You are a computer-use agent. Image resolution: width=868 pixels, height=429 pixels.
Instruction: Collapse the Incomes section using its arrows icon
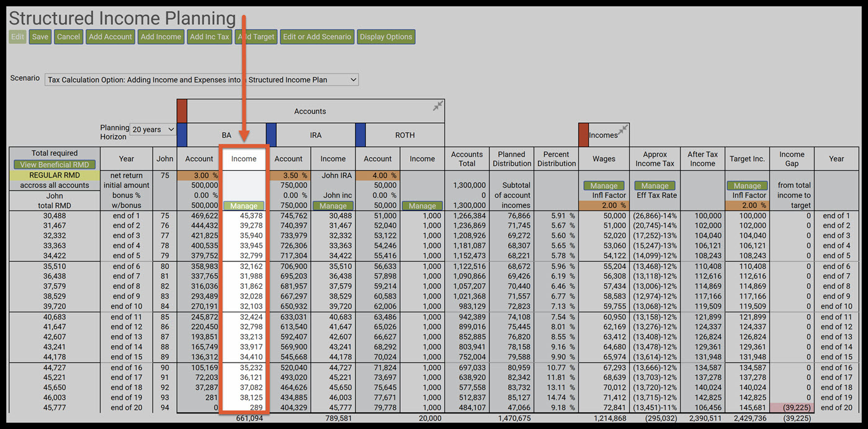click(623, 130)
